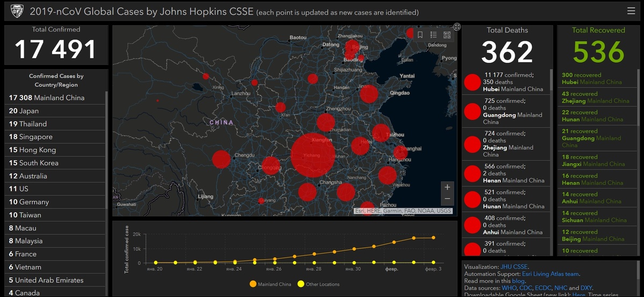
Task: Click the red circle over Chongqing
Action: point(271,166)
